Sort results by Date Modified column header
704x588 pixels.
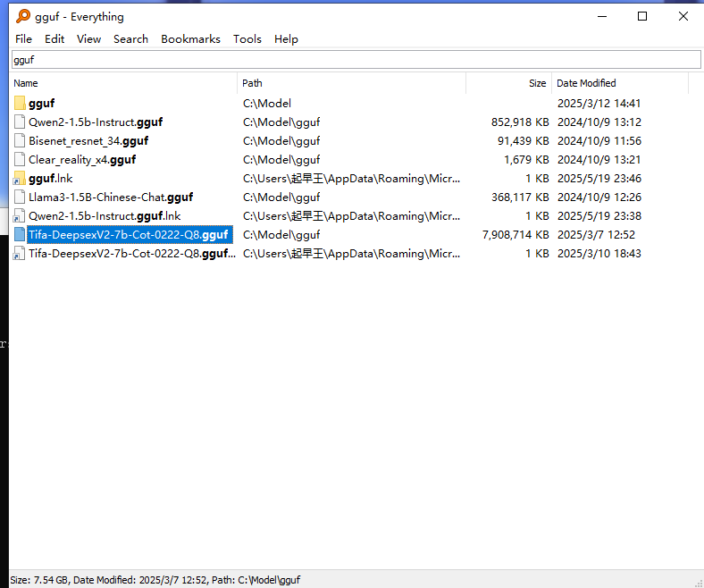(620, 83)
